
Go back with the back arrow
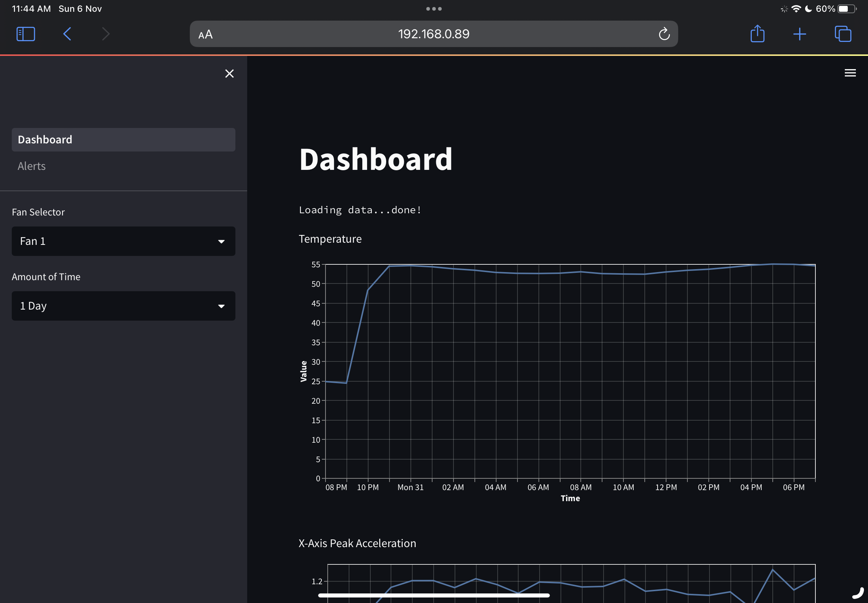point(67,34)
